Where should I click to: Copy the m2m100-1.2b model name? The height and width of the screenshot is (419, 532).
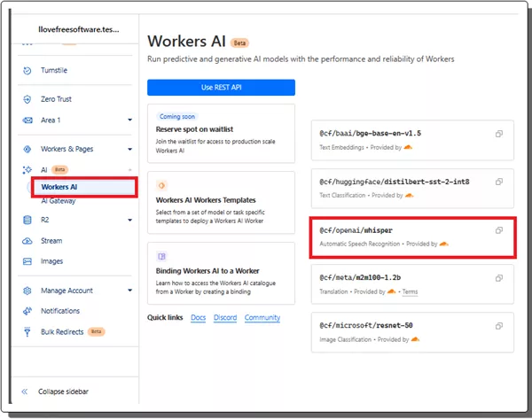coord(498,278)
